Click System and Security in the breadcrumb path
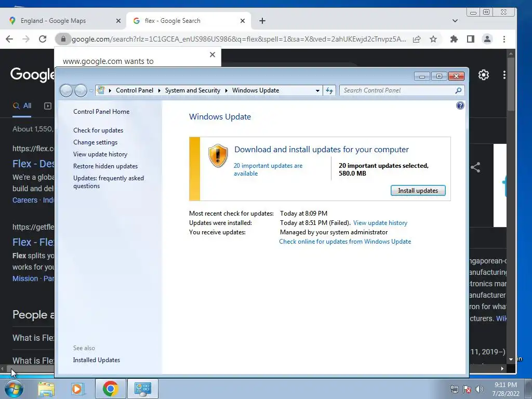 [x=192, y=90]
